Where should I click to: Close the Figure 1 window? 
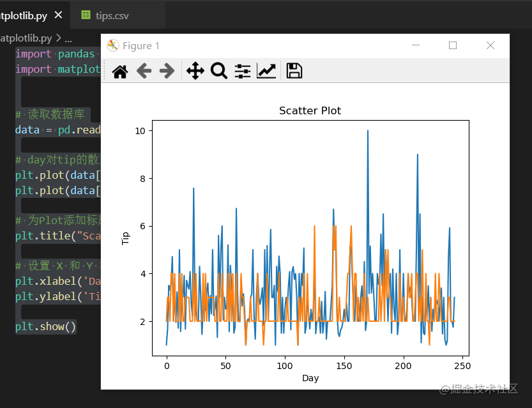[x=490, y=45]
